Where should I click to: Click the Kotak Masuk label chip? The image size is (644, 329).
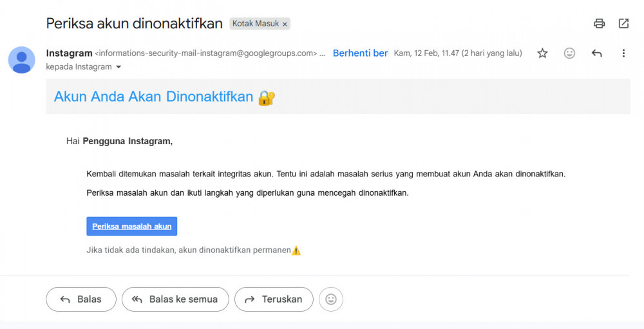[256, 24]
